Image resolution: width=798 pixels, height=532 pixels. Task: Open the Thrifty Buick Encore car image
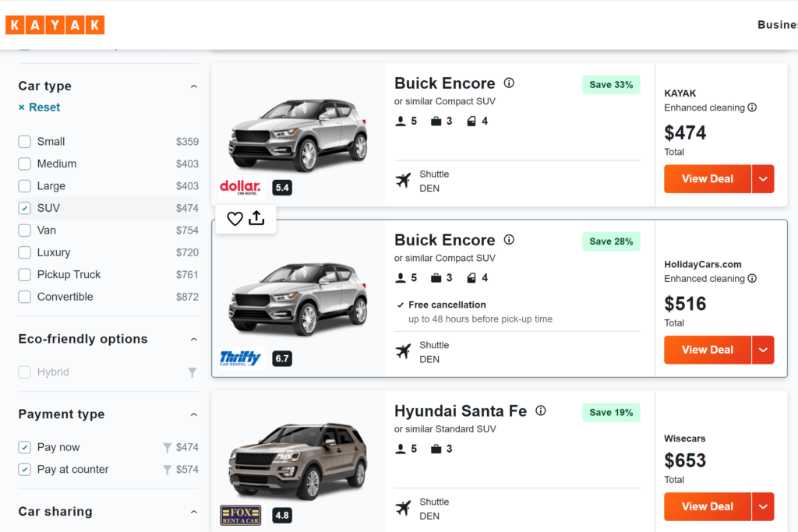coord(298,299)
